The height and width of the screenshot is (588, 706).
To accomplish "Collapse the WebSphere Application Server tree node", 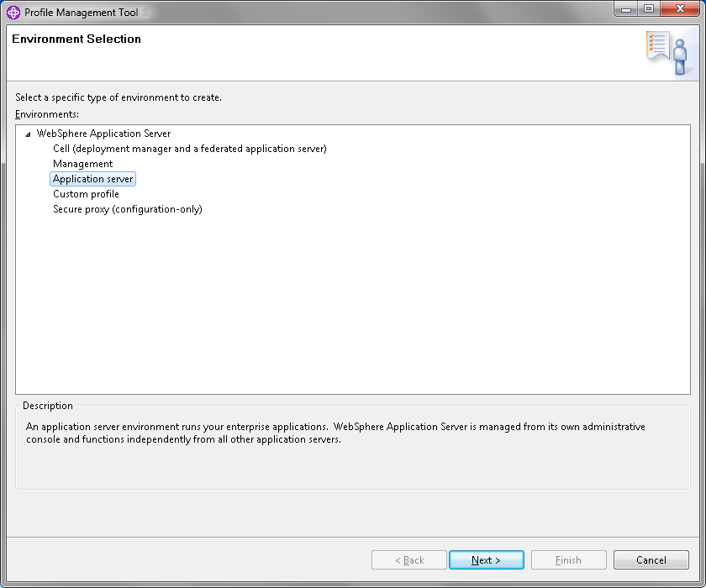I will [x=28, y=134].
